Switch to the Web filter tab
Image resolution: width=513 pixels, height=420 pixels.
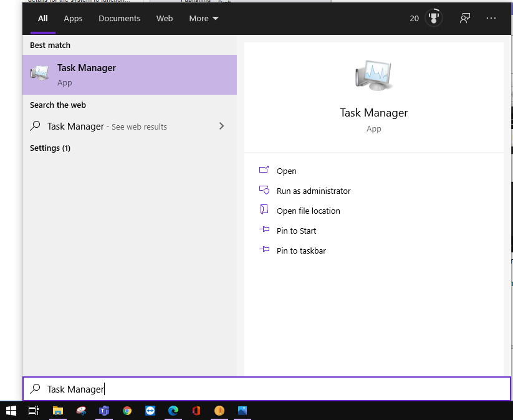(x=165, y=18)
